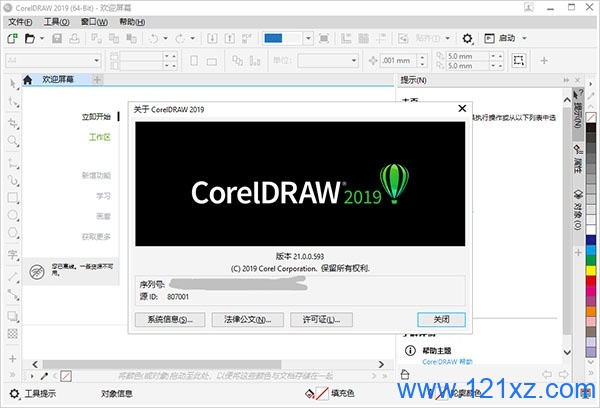Open the zoom level dropdown
This screenshot has width=600, height=408.
(308, 38)
